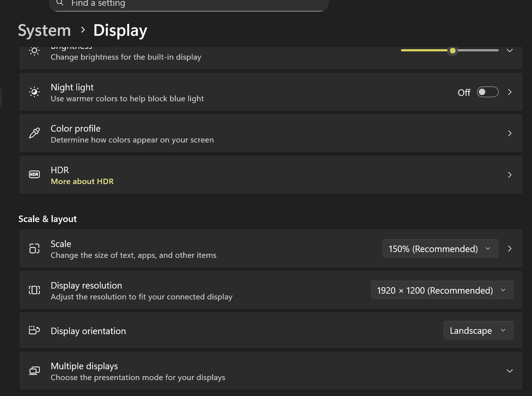Image resolution: width=532 pixels, height=396 pixels.
Task: Click the Multiple displays icon
Action: (34, 371)
